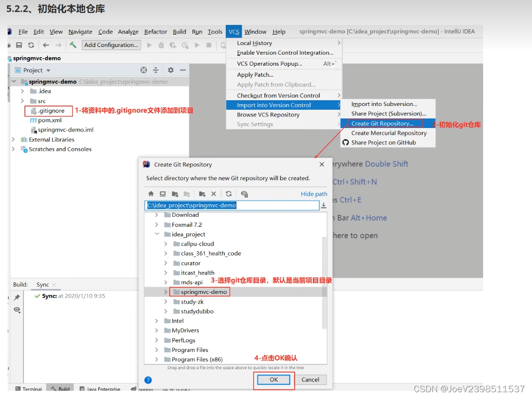Click the Run play icon in toolbar
This screenshot has height=397, width=532.
[x=149, y=45]
